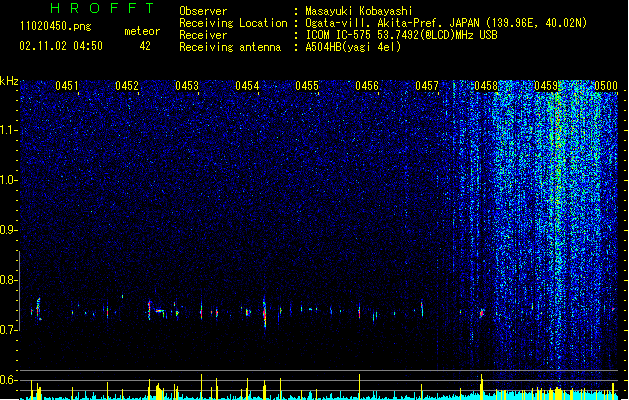This screenshot has width=629, height=400.
Task: Select the file name 11020450.png
Action: [x=55, y=26]
